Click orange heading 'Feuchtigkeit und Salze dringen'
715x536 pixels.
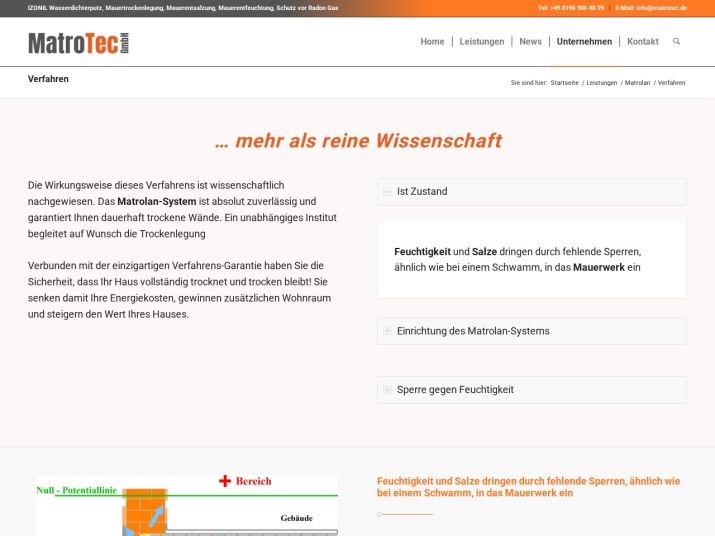coord(528,487)
